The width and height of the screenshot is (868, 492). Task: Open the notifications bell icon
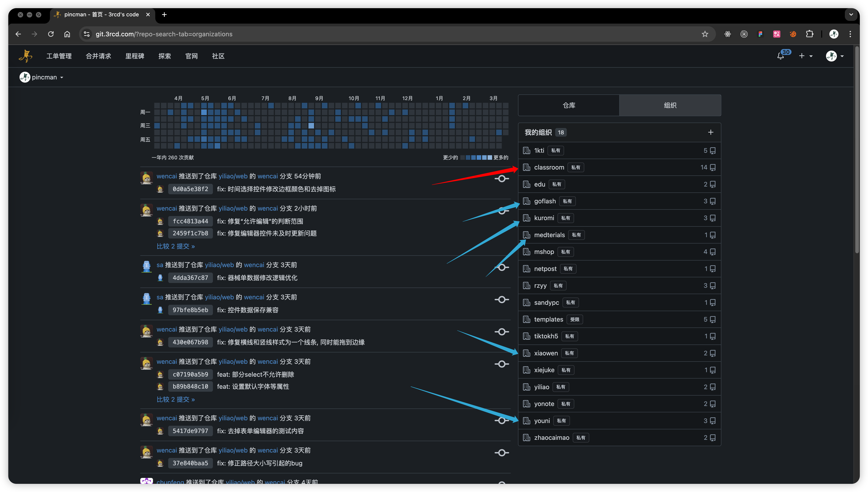780,56
